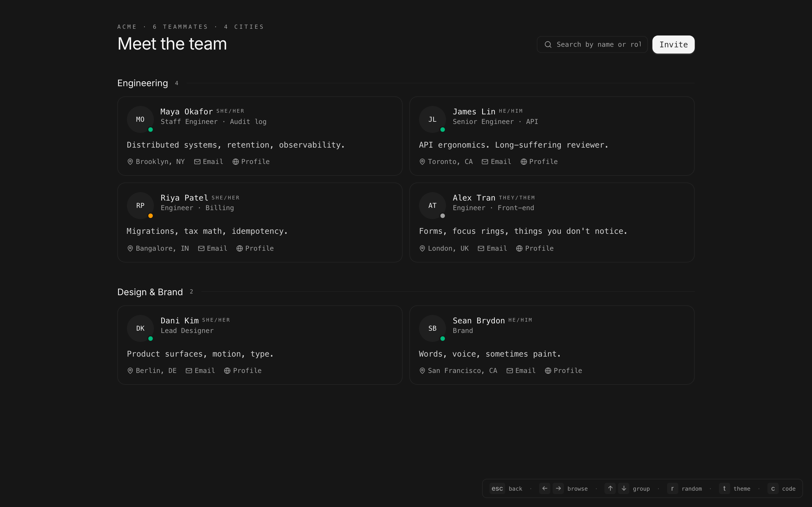Screen dimensions: 812x507
Task: Click the globe icon on Riya Patel's card
Action: [240, 248]
